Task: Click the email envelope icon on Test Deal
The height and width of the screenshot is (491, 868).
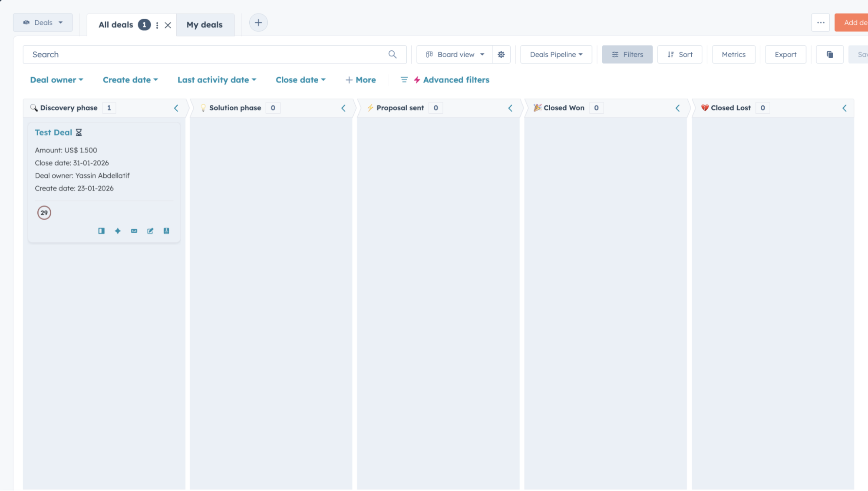Action: pyautogui.click(x=134, y=231)
